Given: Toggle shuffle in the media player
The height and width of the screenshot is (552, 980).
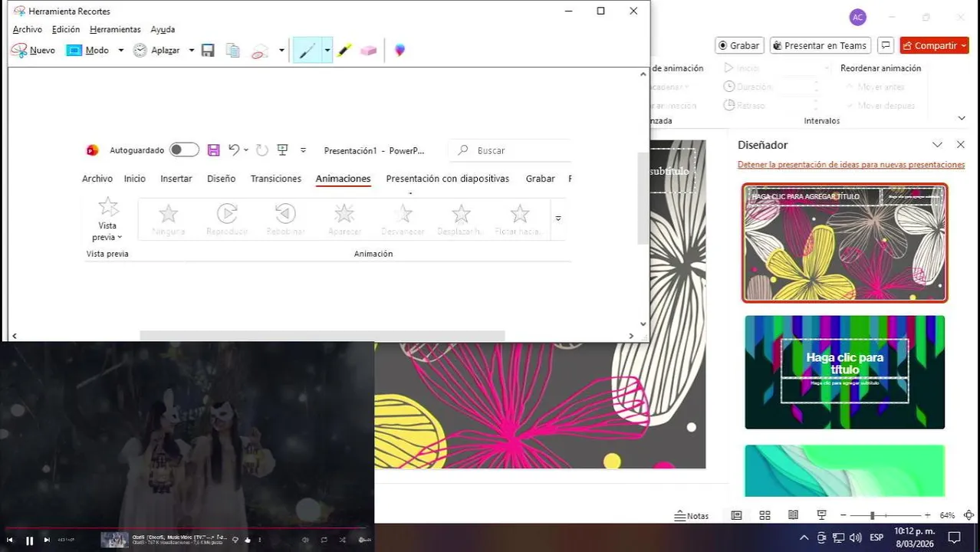Looking at the screenshot, I should tap(343, 540).
